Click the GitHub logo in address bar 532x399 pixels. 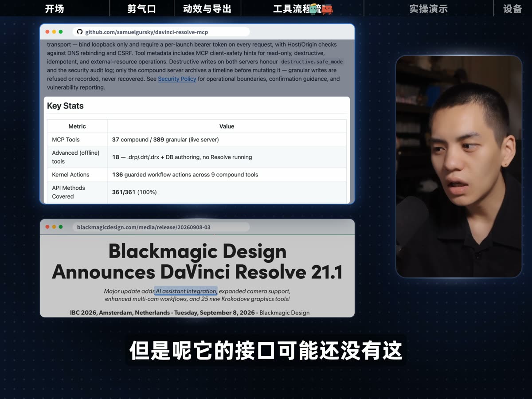[x=80, y=32]
